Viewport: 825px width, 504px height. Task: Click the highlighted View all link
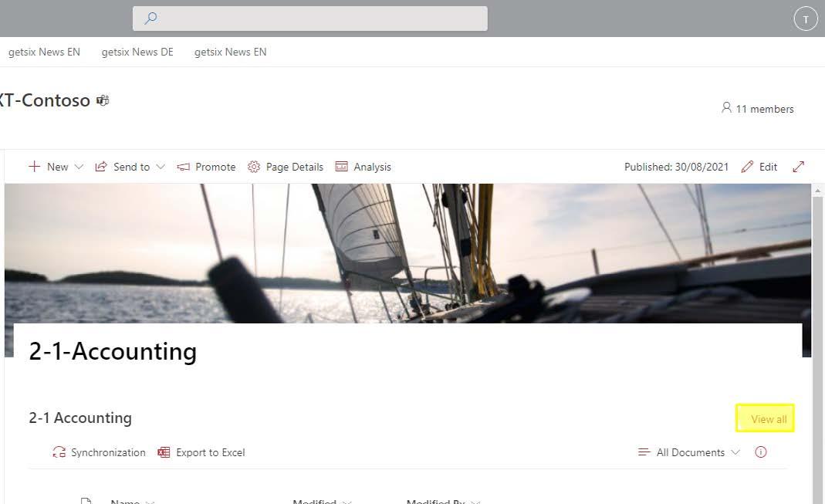pyautogui.click(x=769, y=419)
